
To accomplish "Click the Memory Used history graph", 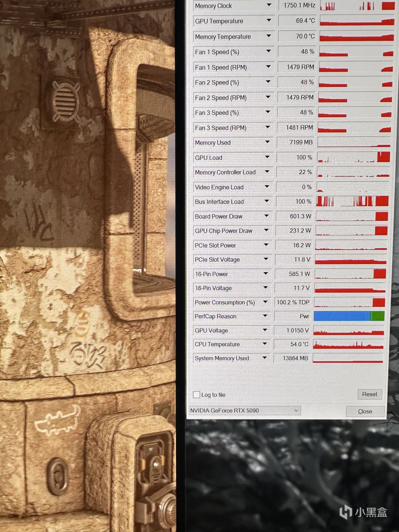I will [x=354, y=142].
